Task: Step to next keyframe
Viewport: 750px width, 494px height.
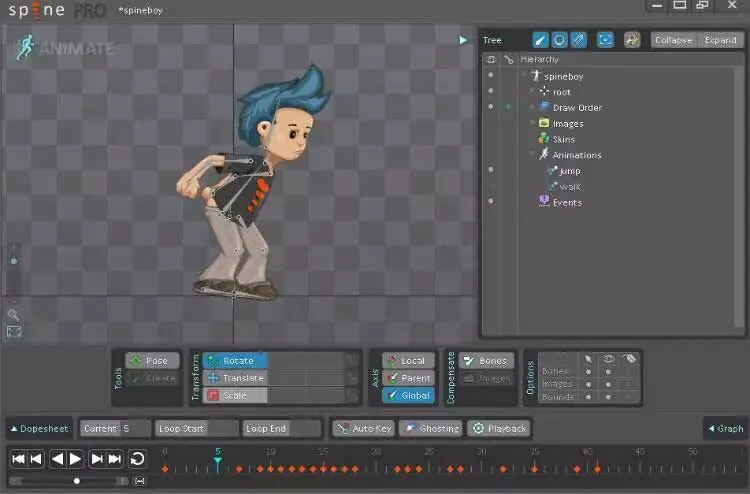Action: click(97, 459)
